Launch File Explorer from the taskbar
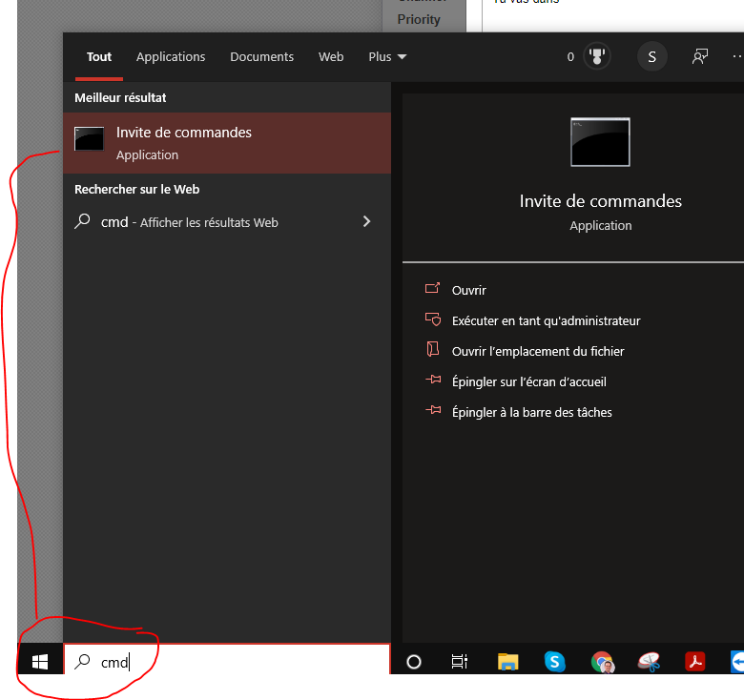 click(x=507, y=661)
